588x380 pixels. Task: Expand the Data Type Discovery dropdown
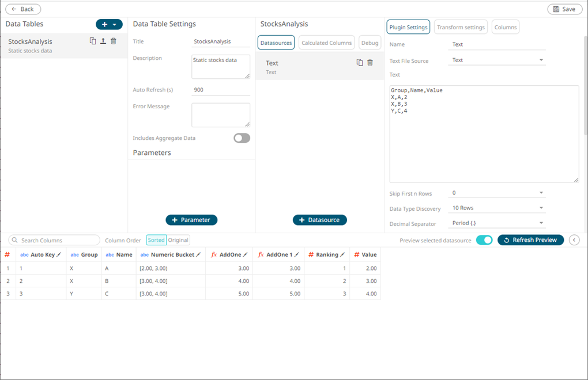point(497,208)
